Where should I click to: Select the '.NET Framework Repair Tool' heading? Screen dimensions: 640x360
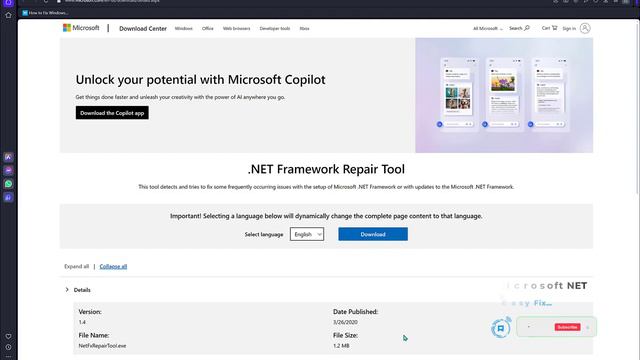(x=326, y=169)
